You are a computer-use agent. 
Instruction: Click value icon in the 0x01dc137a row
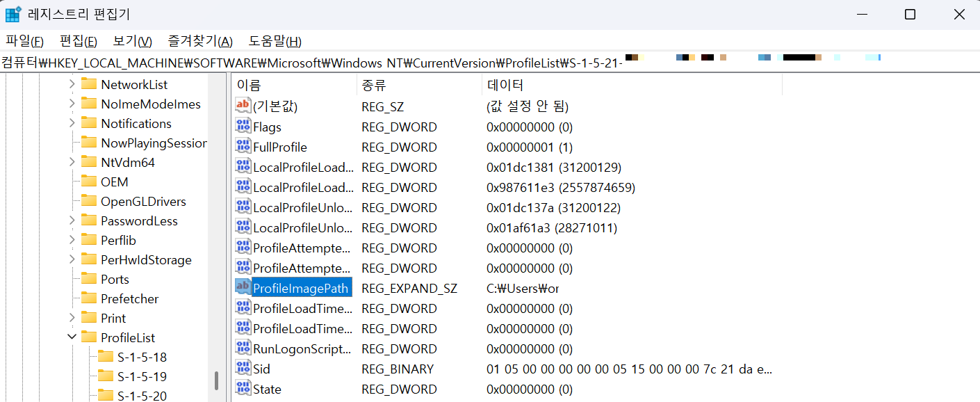(x=243, y=207)
